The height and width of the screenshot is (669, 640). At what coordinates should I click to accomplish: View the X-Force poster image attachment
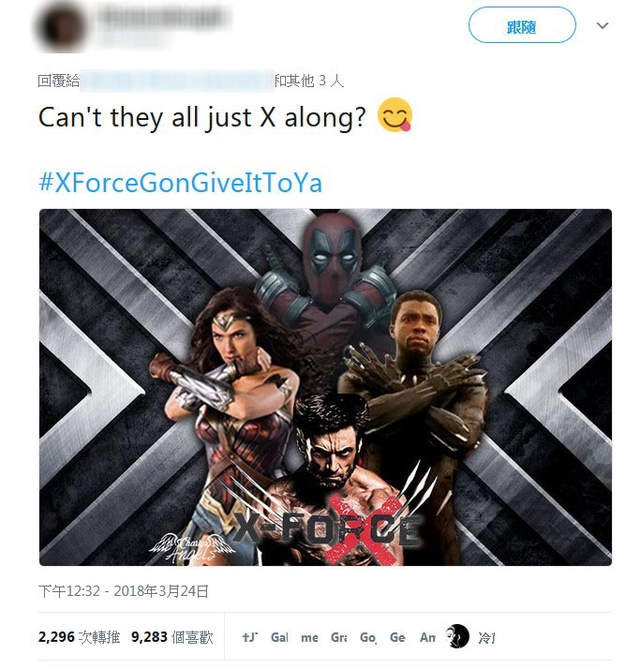point(325,387)
